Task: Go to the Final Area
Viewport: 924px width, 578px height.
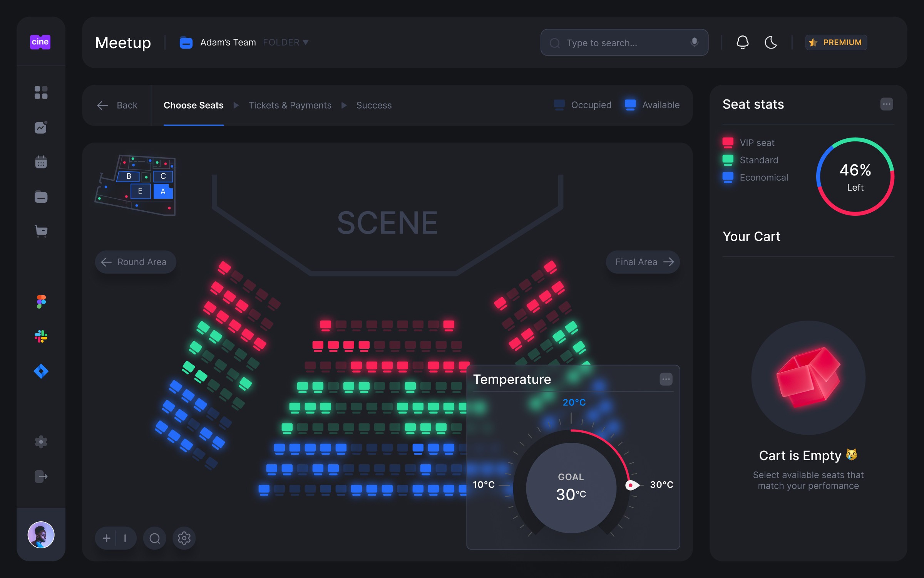Action: (643, 262)
